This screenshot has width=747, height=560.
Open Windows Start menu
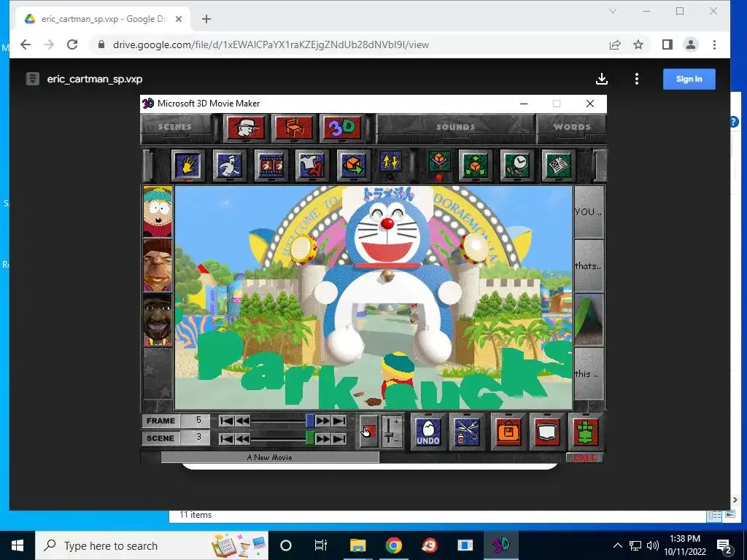[x=18, y=545]
